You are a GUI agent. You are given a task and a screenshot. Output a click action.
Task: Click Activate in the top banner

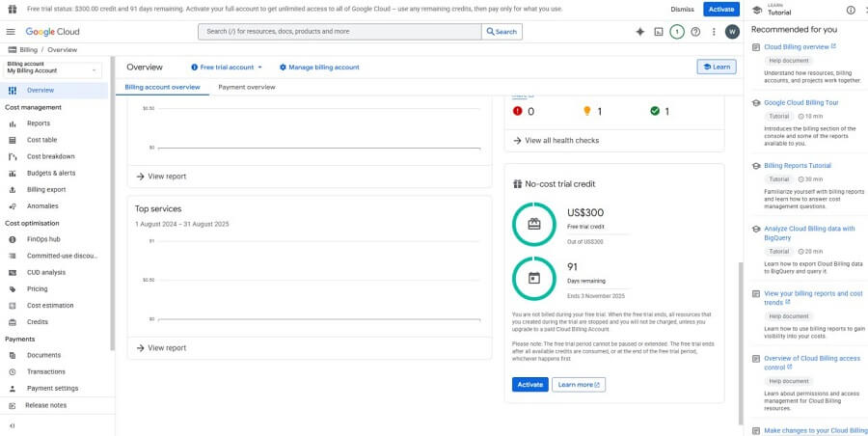(x=721, y=9)
